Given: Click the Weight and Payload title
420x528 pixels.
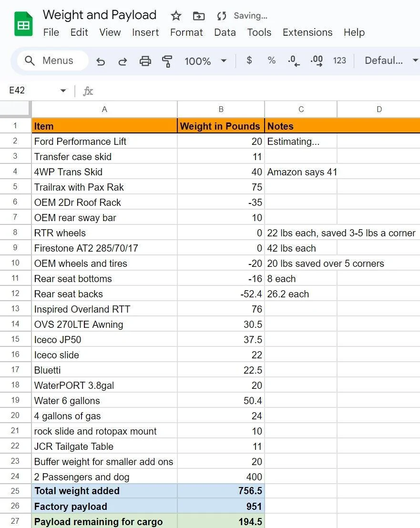Looking at the screenshot, I should point(100,15).
